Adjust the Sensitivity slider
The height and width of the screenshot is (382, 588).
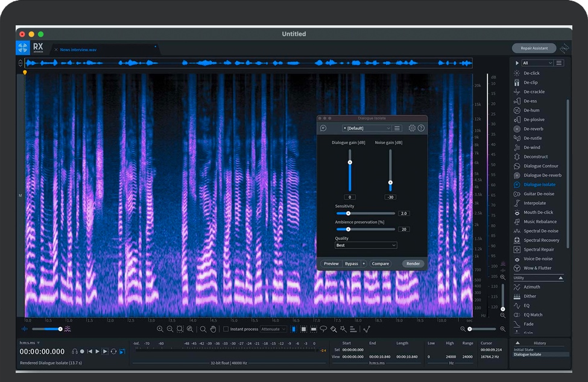(x=348, y=213)
